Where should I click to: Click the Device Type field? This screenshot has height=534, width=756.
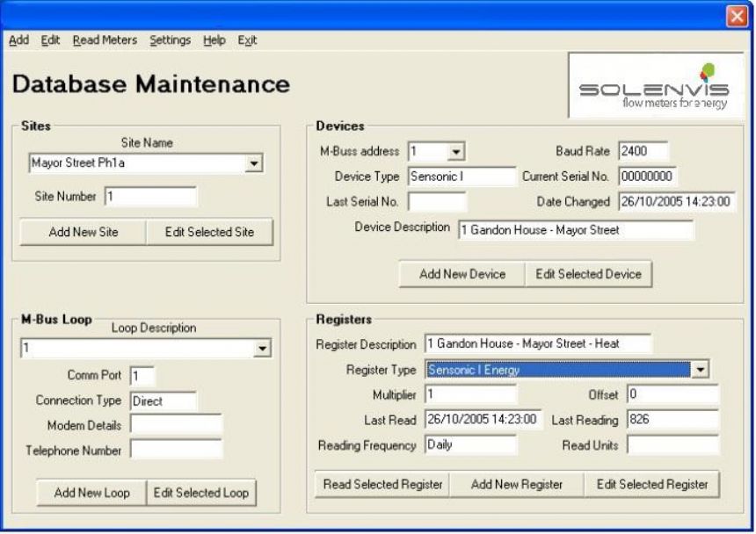click(462, 177)
